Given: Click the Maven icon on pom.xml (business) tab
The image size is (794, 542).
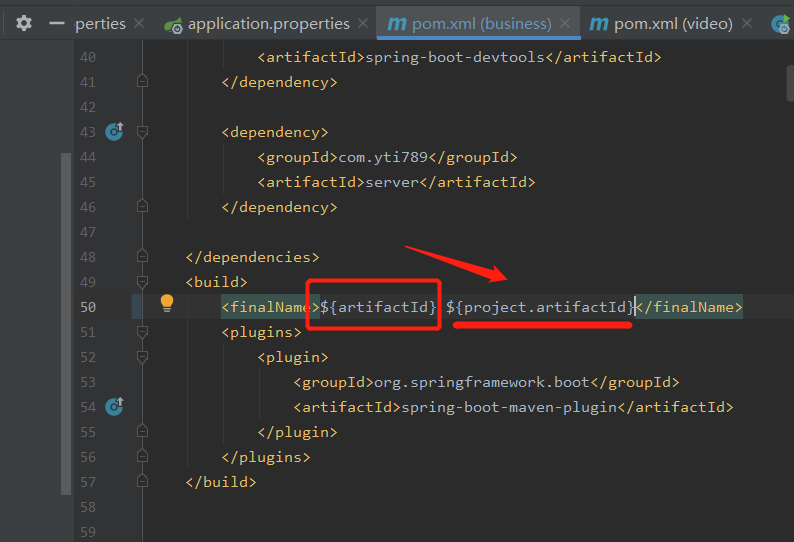Looking at the screenshot, I should pyautogui.click(x=396, y=24).
